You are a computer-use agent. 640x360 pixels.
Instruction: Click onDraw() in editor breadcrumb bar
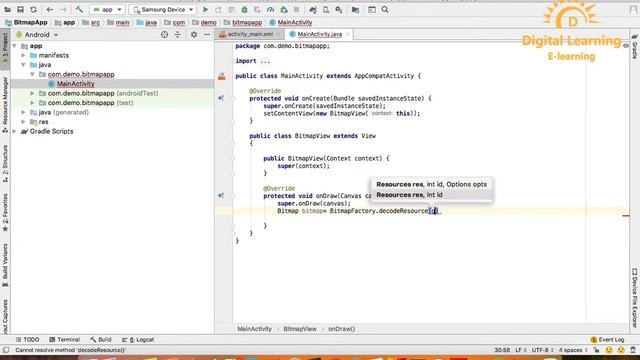pos(342,329)
